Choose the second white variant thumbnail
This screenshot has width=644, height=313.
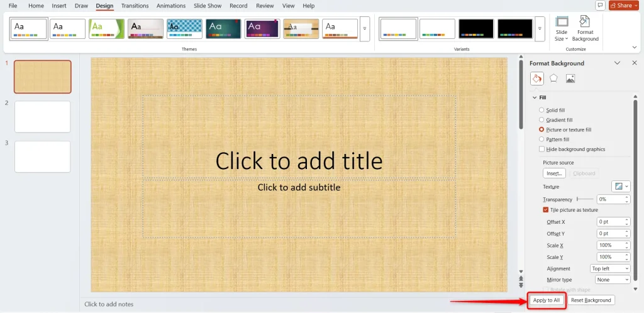click(x=437, y=29)
